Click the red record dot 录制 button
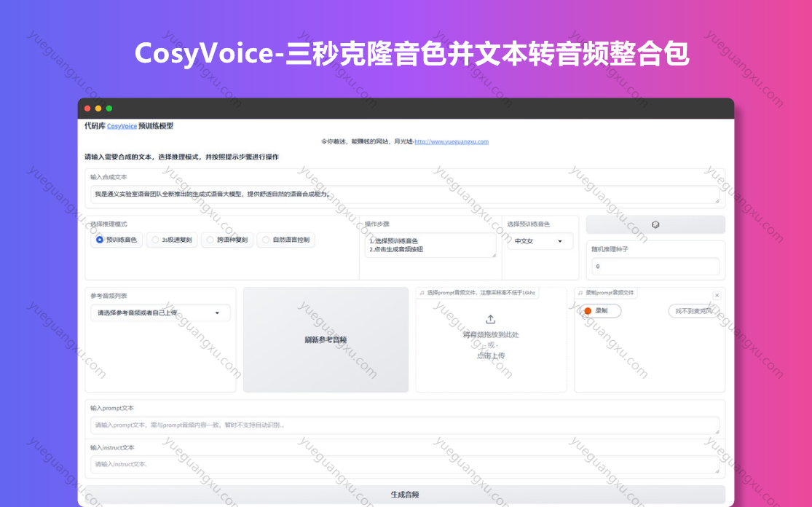812x507 pixels. pos(600,311)
